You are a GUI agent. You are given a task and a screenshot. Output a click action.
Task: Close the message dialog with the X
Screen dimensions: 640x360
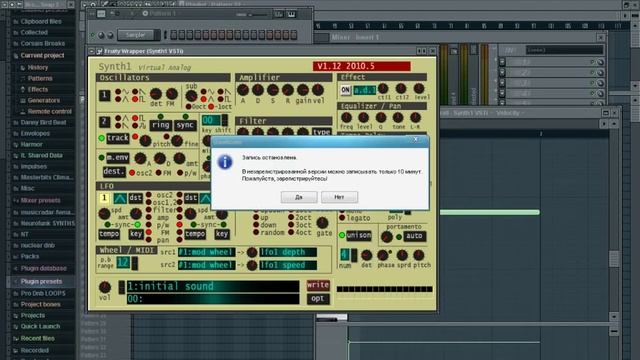pos(416,140)
